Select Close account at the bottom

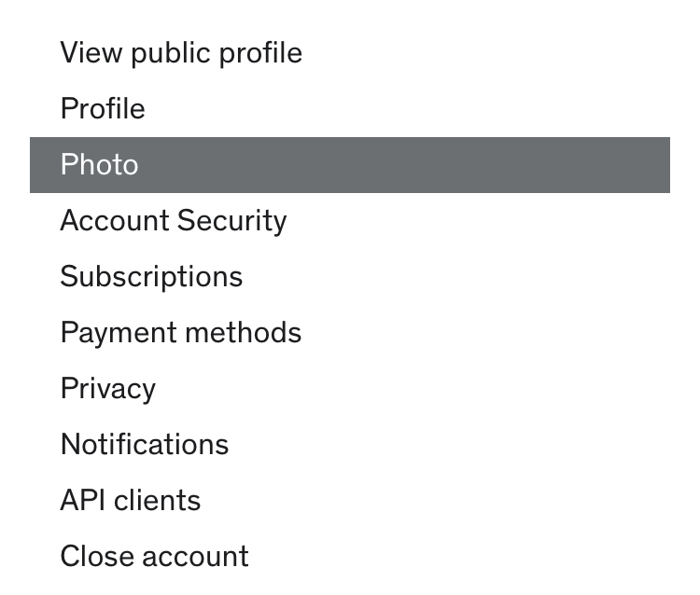tap(155, 557)
